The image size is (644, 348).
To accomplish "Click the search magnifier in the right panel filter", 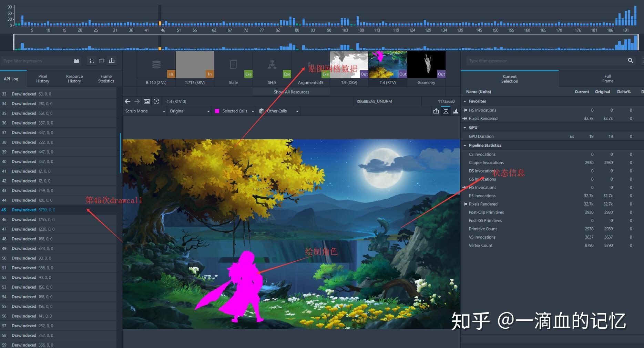I will tap(631, 60).
